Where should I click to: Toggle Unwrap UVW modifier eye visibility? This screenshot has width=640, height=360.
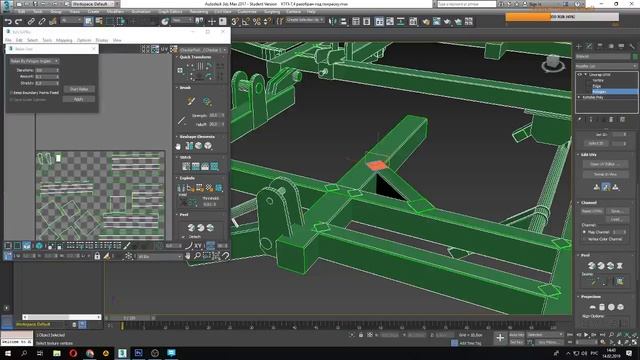580,75
